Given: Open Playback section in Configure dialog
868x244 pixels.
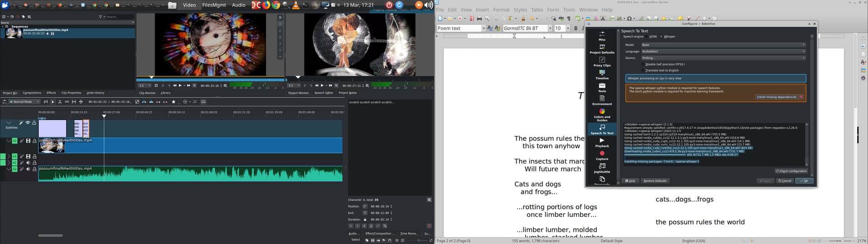Looking at the screenshot, I should click(602, 142).
